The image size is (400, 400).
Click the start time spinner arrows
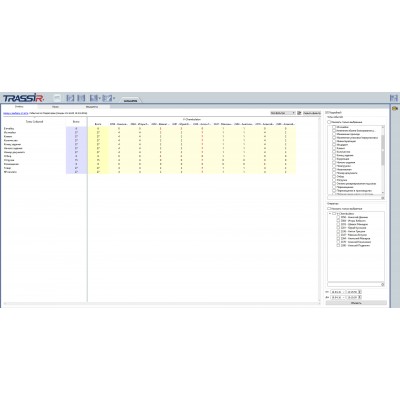[360, 292]
